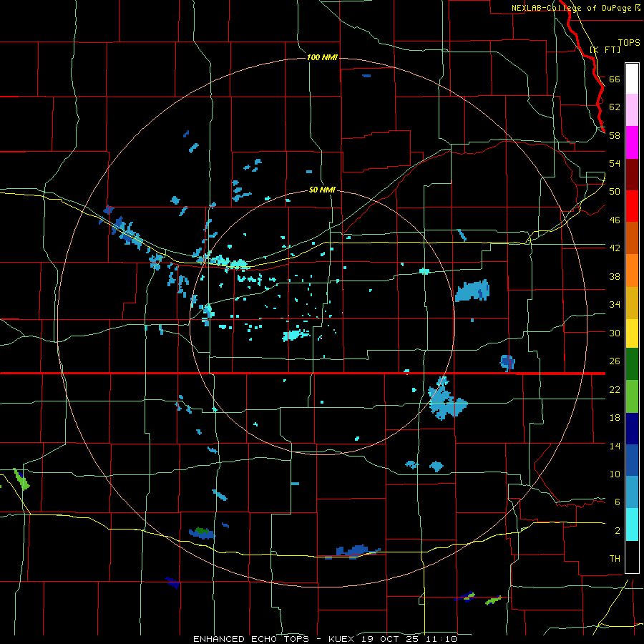Click the dark red legend swatch
Viewport: 644px width, 644px height.
(632, 174)
